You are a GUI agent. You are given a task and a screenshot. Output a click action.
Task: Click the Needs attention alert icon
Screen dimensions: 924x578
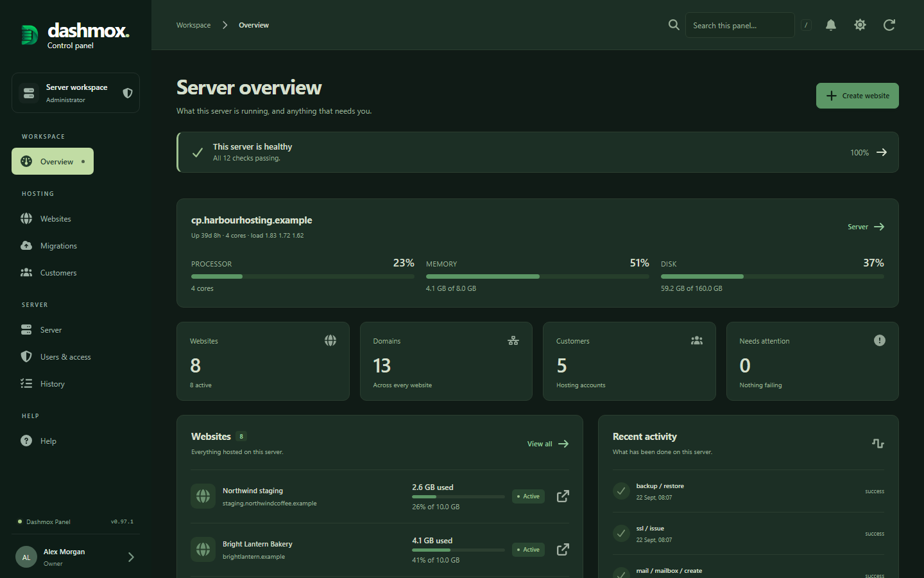(880, 340)
